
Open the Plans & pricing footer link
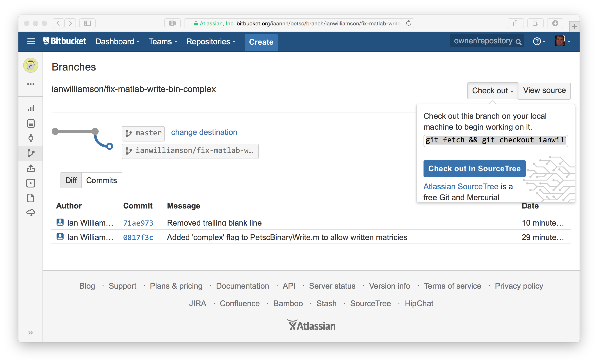(176, 286)
